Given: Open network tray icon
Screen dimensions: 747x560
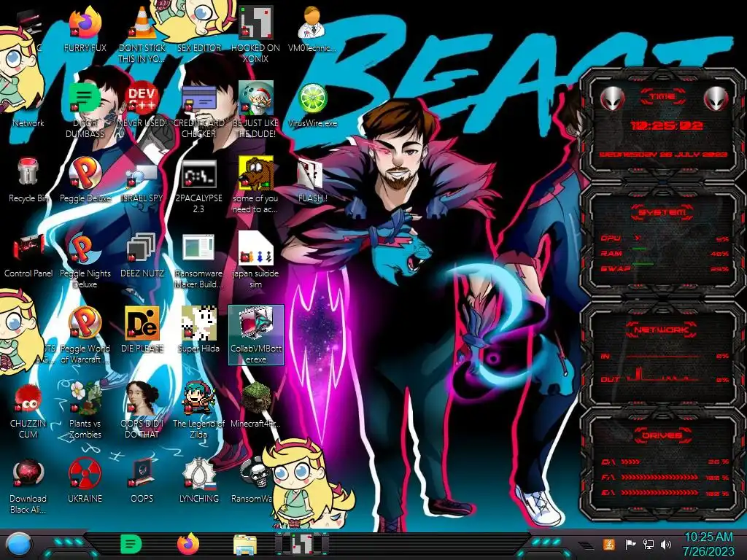Looking at the screenshot, I should pyautogui.click(x=649, y=544).
